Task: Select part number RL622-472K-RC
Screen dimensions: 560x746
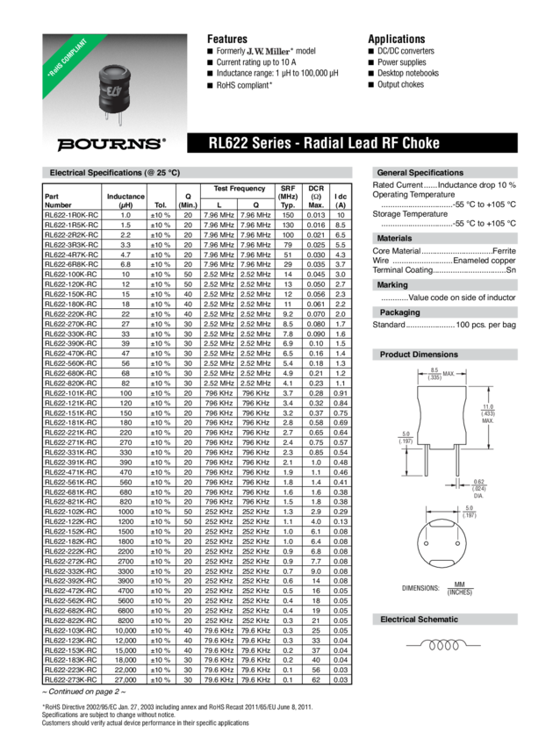Action: click(x=70, y=591)
